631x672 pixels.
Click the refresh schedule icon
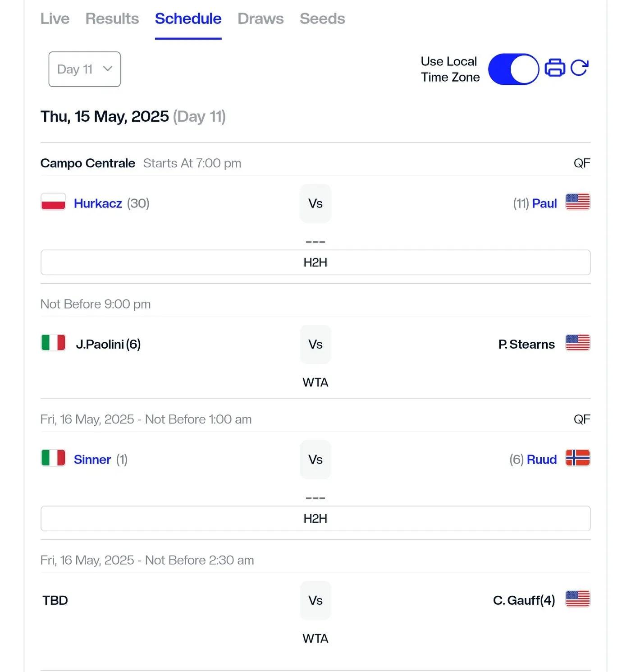(580, 68)
